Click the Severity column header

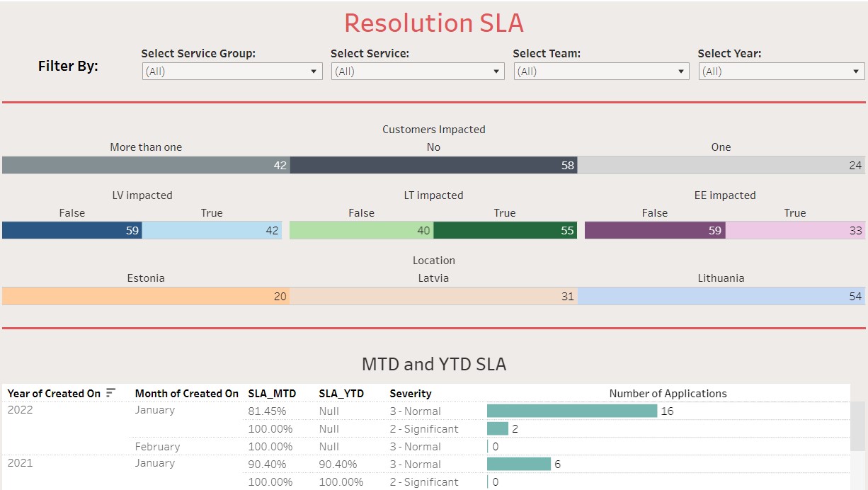(x=410, y=394)
